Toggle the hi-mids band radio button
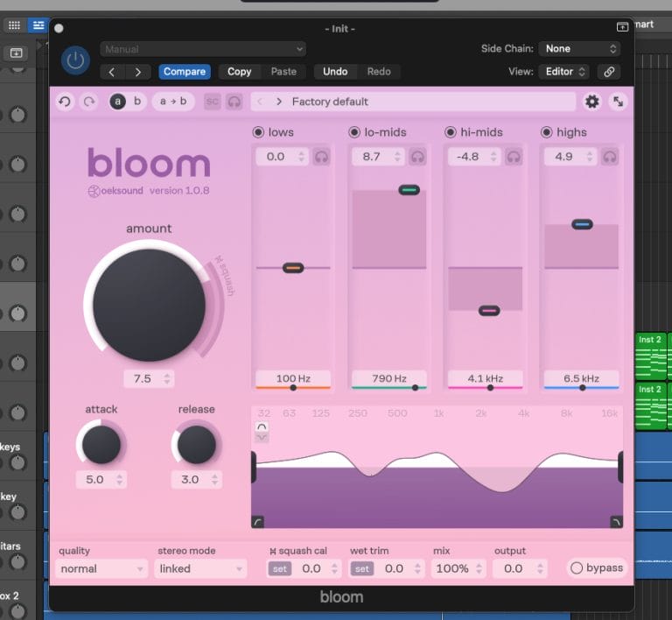This screenshot has height=620, width=672. (x=450, y=132)
